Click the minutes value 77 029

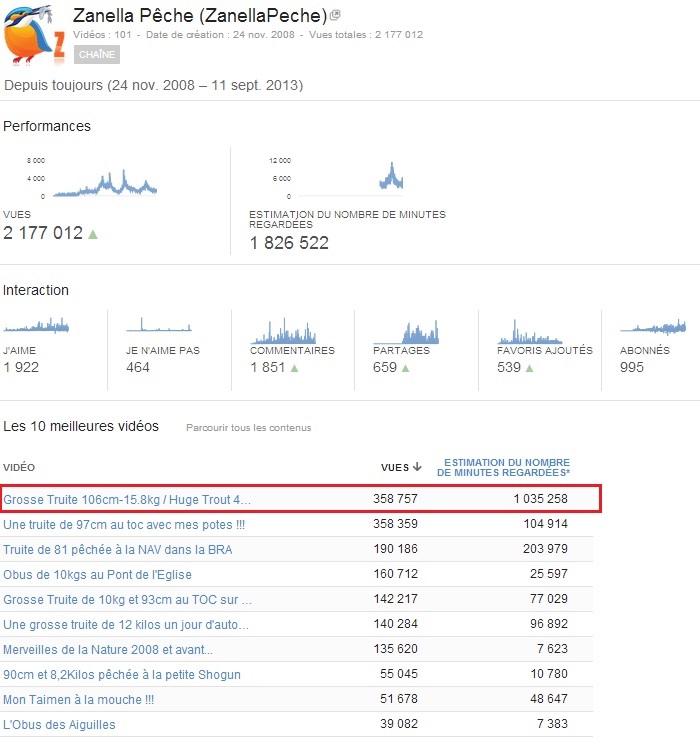click(549, 599)
